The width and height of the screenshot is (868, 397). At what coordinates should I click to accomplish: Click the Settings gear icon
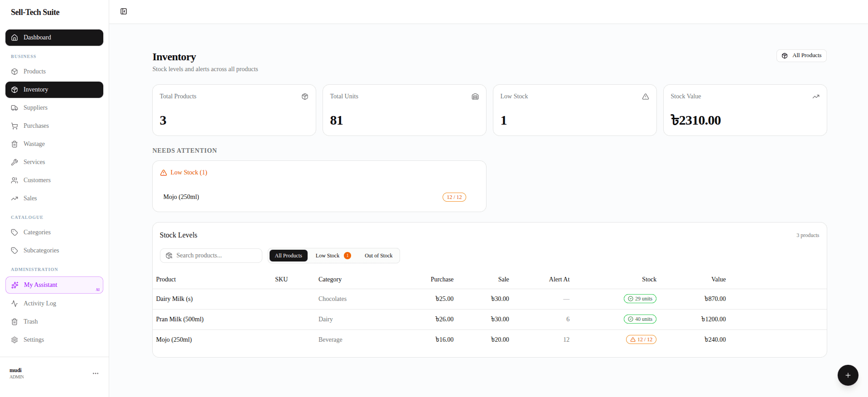click(x=14, y=340)
